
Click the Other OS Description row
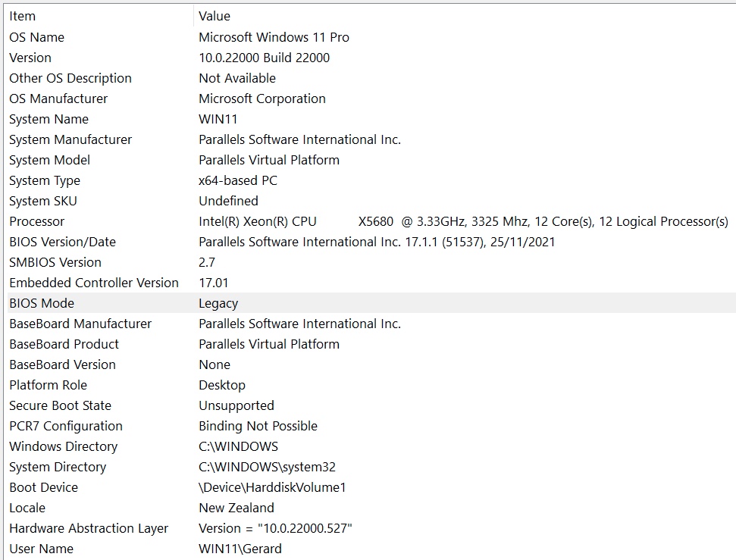[x=70, y=78]
